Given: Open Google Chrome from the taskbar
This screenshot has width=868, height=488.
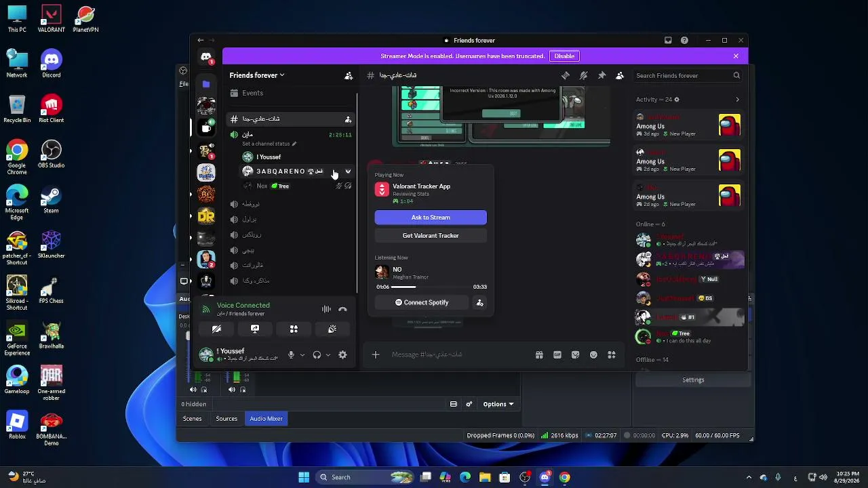Looking at the screenshot, I should pos(564,477).
